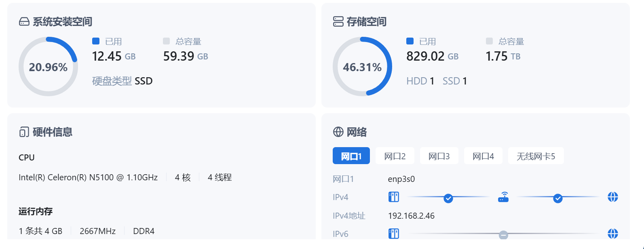Click first IPv4 connection check mark
The image size is (644, 249).
448,198
